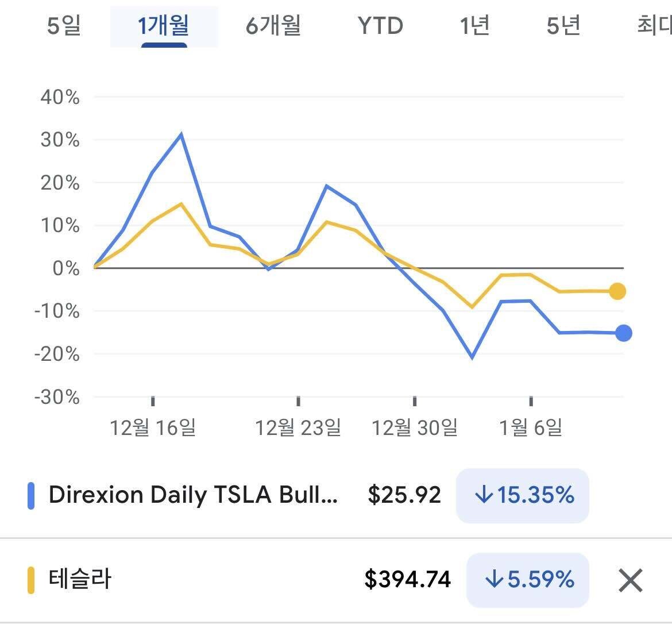Screen dimensions: 672x624
Task: Click the 5.59% down change badge
Action: coord(528,580)
